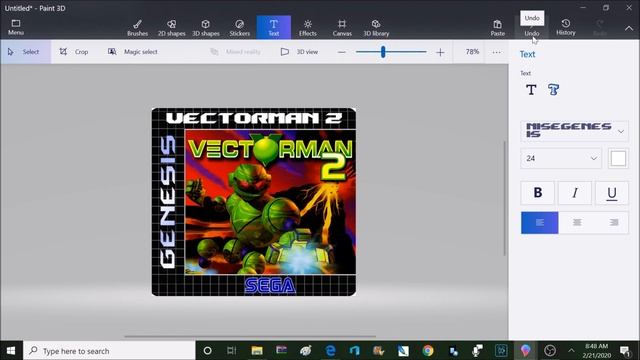Open the Effects panel

308,28
